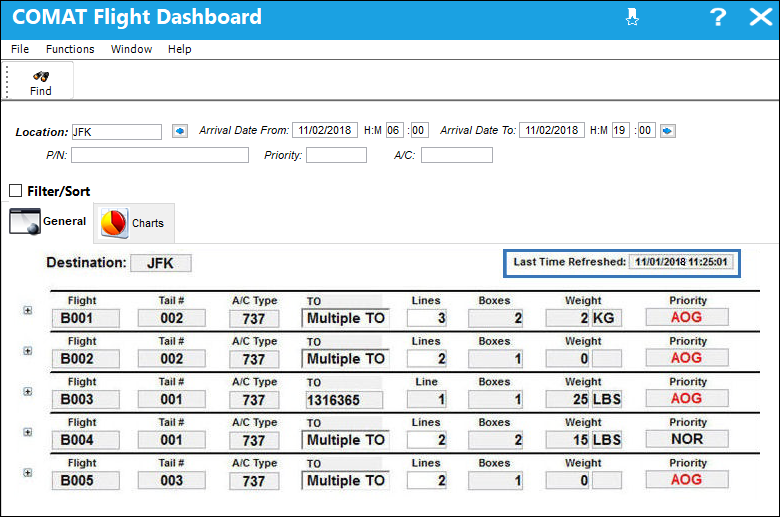The width and height of the screenshot is (780, 517).
Task: Switch to the Charts tab label
Action: tap(148, 223)
